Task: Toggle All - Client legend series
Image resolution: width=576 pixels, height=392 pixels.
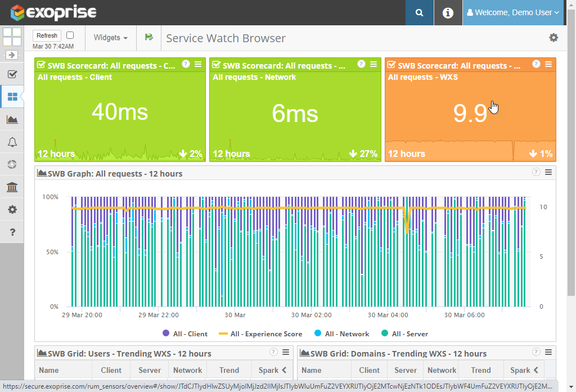Action: (x=184, y=334)
